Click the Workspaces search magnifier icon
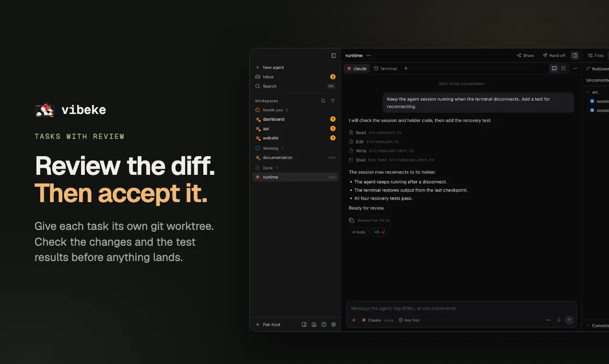Image resolution: width=609 pixels, height=364 pixels. pyautogui.click(x=323, y=101)
